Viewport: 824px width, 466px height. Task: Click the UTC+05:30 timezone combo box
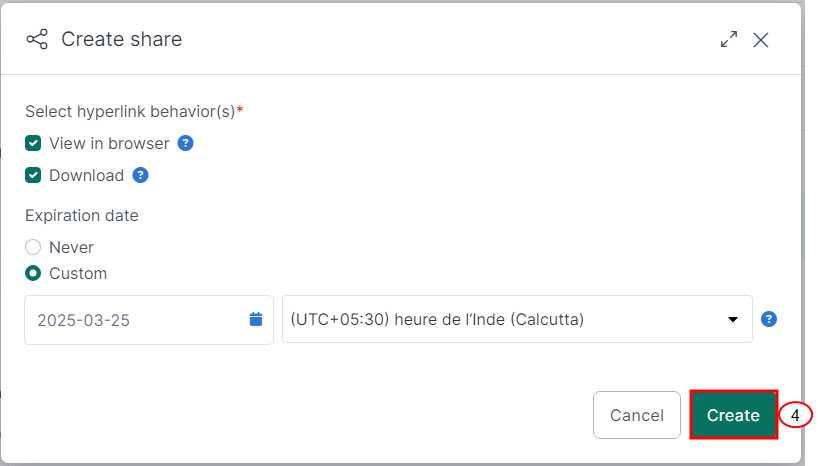517,319
